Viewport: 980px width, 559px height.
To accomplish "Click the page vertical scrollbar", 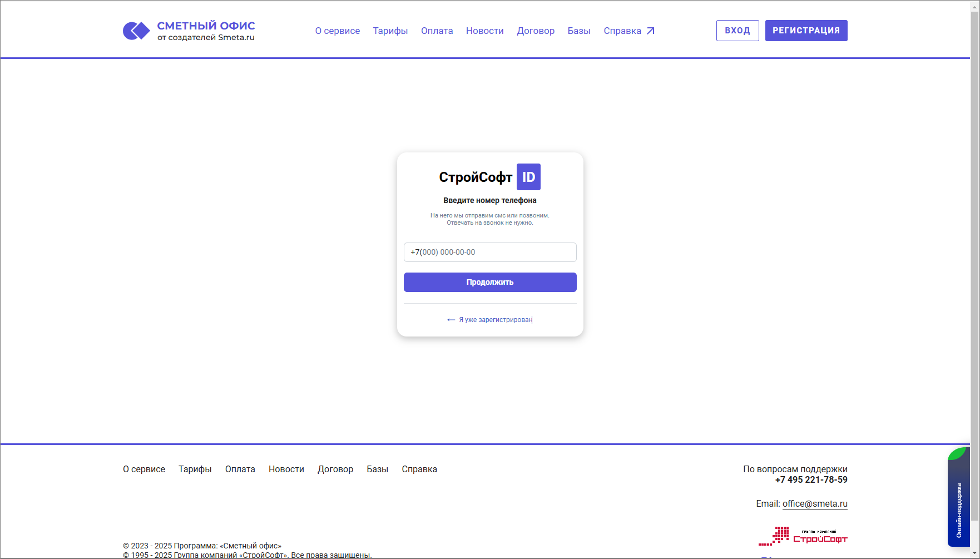I will 975,279.
